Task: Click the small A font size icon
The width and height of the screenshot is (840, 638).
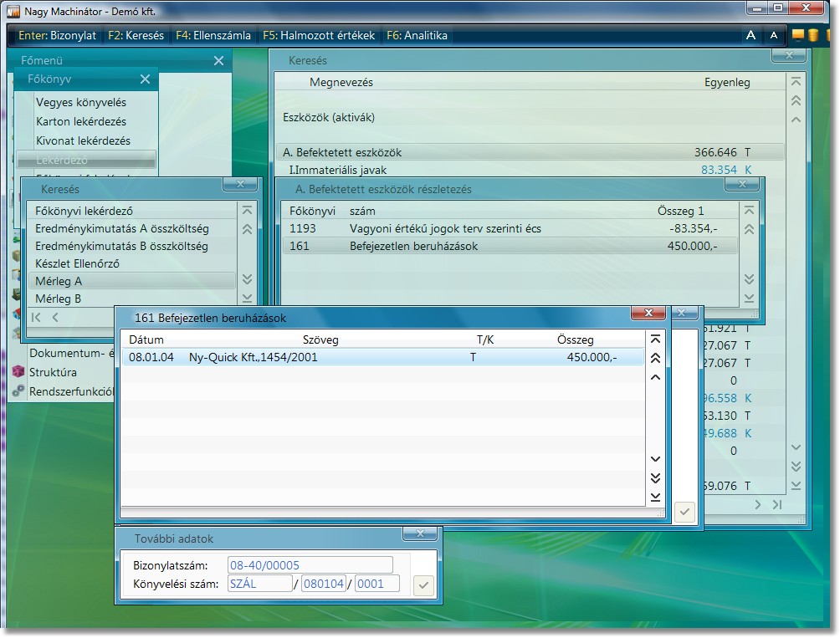Action: (x=774, y=35)
